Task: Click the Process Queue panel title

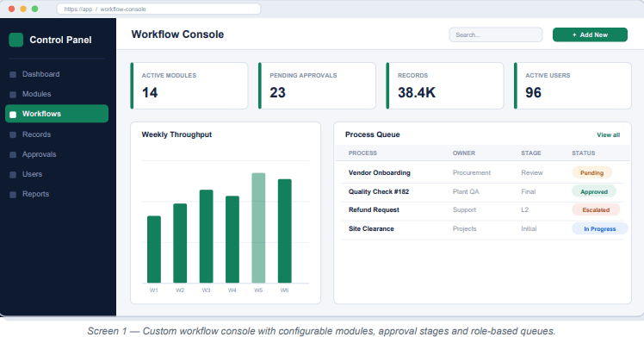Action: [373, 134]
